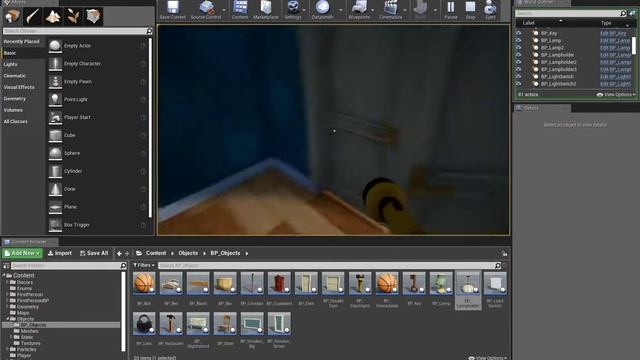Click the Point Light placement icon

click(x=55, y=100)
